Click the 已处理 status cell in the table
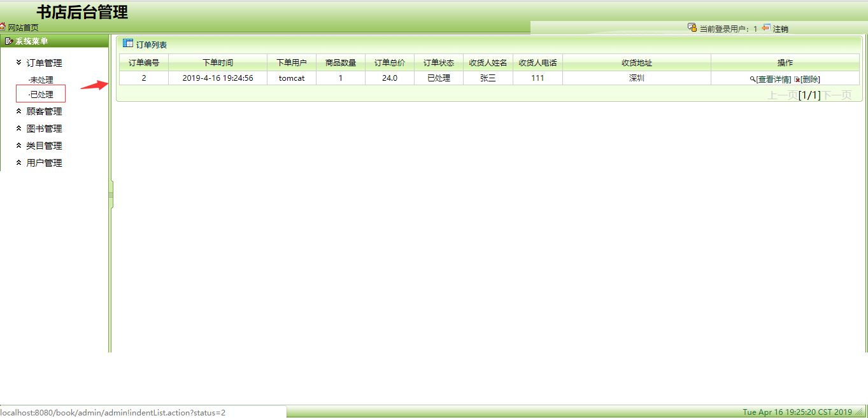 click(439, 78)
